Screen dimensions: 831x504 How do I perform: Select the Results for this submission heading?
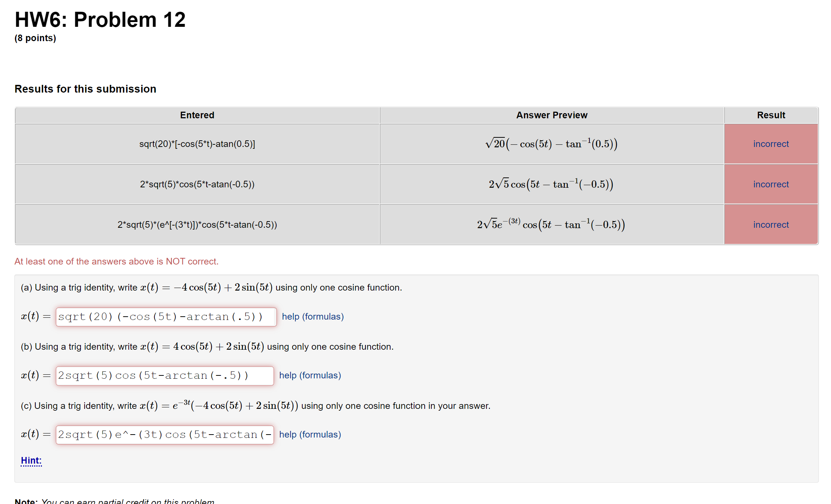[85, 89]
